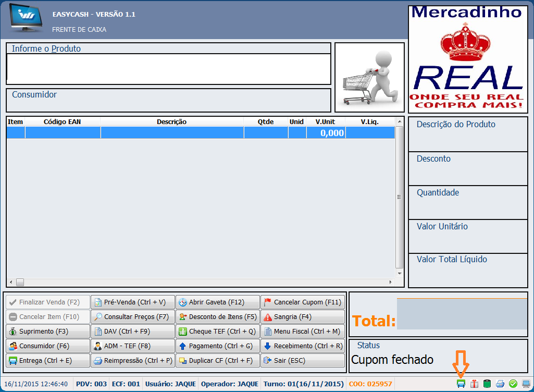Click the gift box icon in status bar
Viewport: 534px width, 392px height.
(x=474, y=384)
